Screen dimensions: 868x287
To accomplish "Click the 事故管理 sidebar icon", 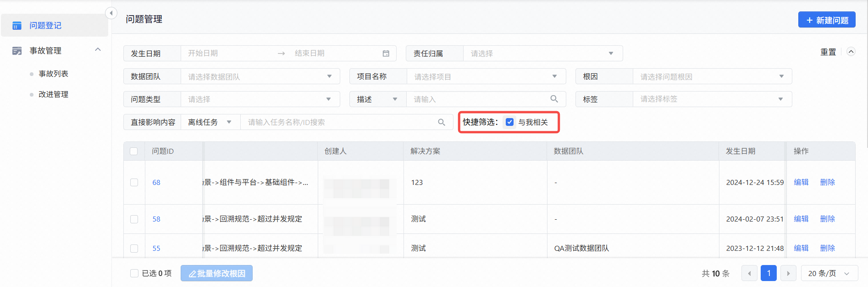I will point(17,51).
